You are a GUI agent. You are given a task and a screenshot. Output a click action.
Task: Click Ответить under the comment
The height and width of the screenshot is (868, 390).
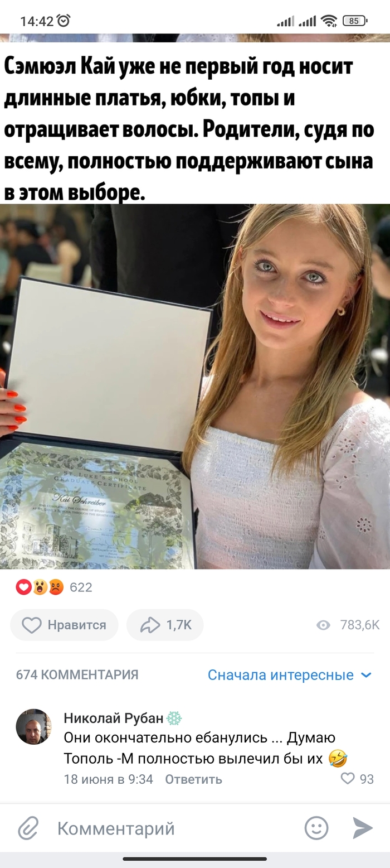tap(193, 779)
